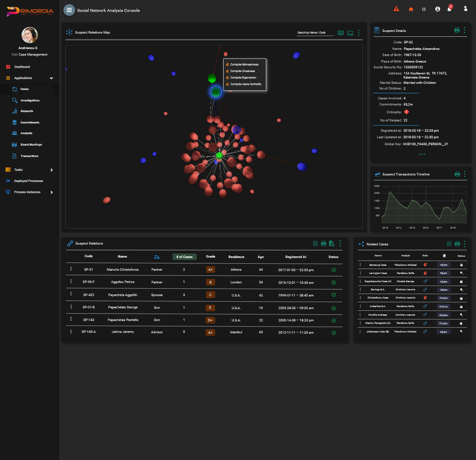Sort by the # of Cases column
The width and height of the screenshot is (476, 460).
pyautogui.click(x=184, y=257)
